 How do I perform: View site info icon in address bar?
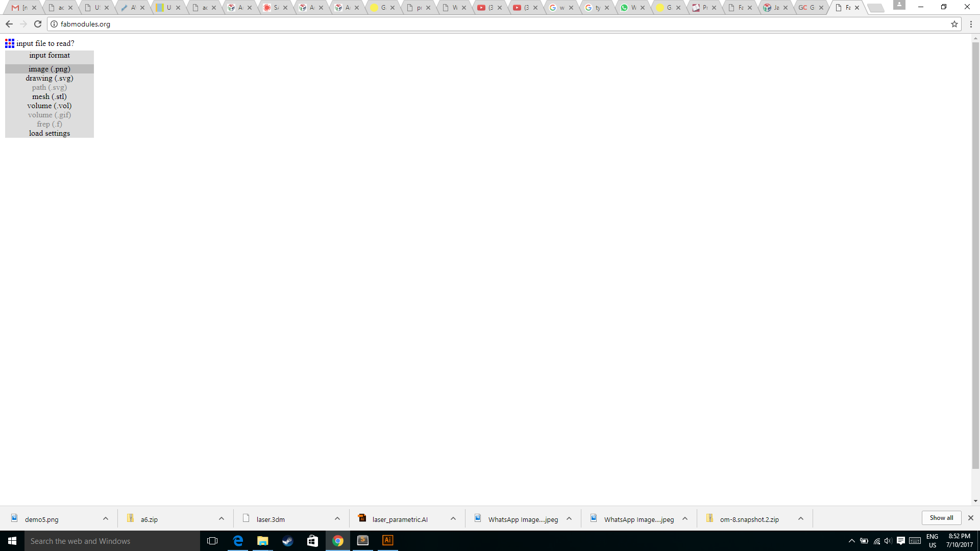pos(54,24)
